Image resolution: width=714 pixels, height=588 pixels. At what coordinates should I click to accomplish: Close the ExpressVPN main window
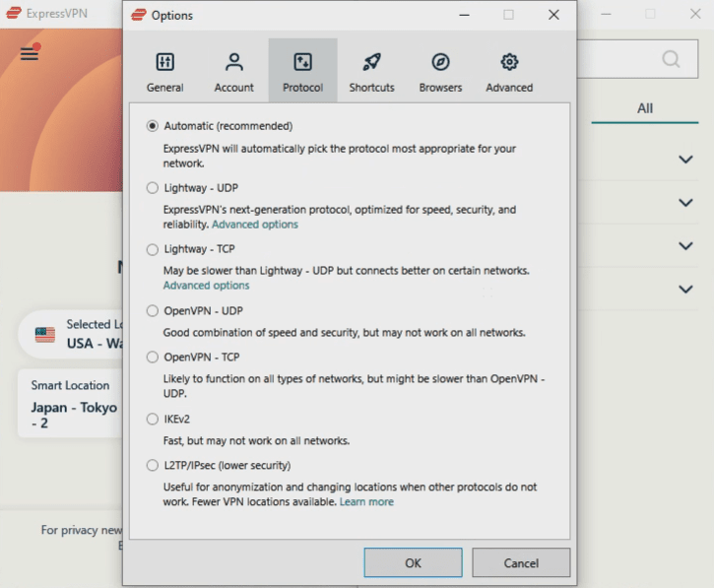[695, 14]
